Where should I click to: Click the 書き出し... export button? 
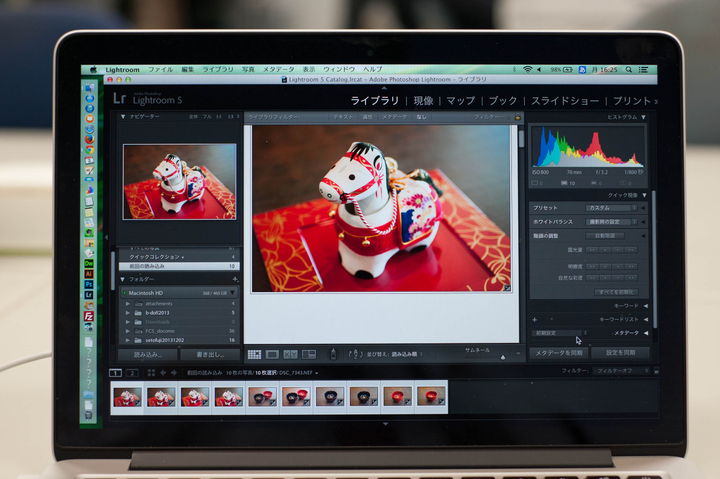point(210,355)
